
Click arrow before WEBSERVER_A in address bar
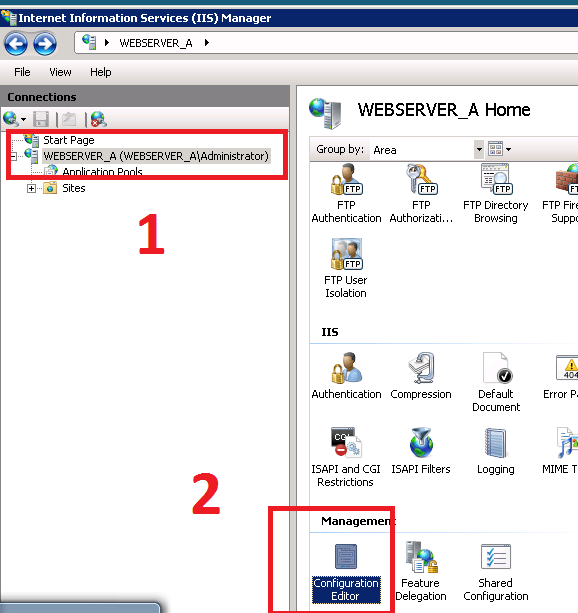106,42
